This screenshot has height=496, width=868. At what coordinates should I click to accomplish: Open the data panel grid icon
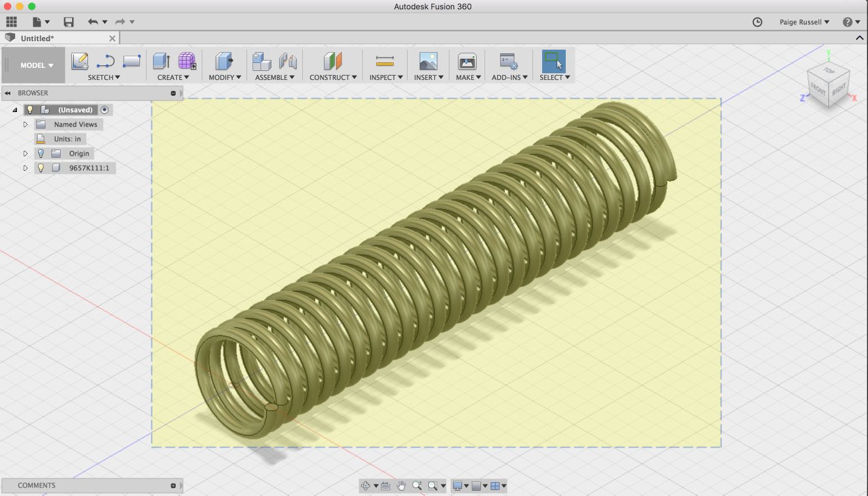tap(12, 22)
